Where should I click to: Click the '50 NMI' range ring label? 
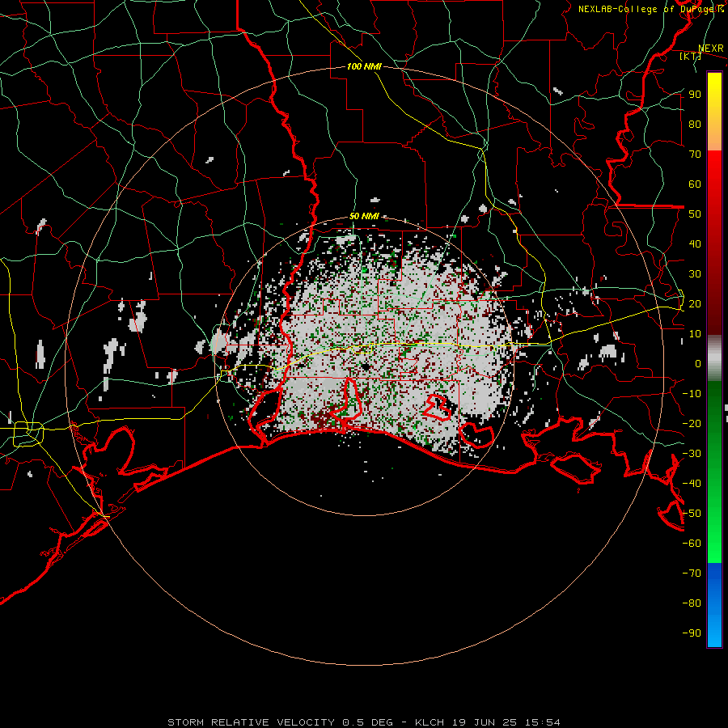(364, 216)
